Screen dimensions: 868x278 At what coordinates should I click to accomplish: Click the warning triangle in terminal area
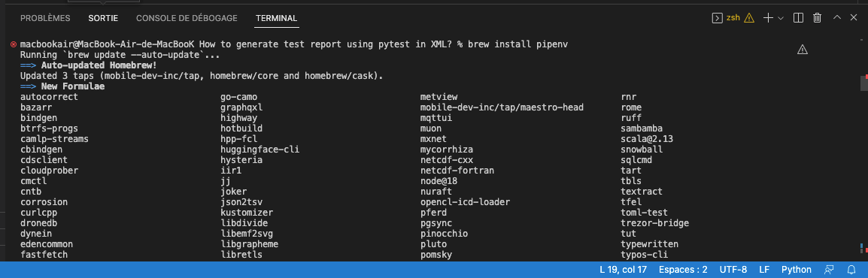802,50
